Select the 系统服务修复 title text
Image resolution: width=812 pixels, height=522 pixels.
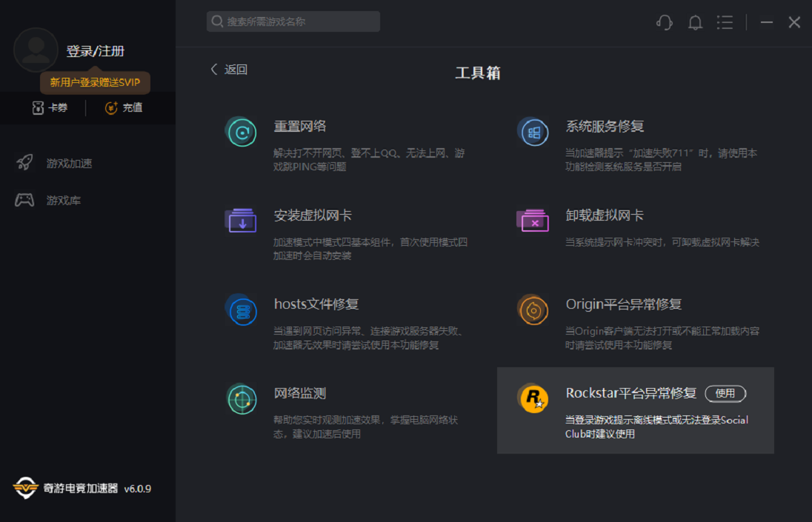point(605,126)
